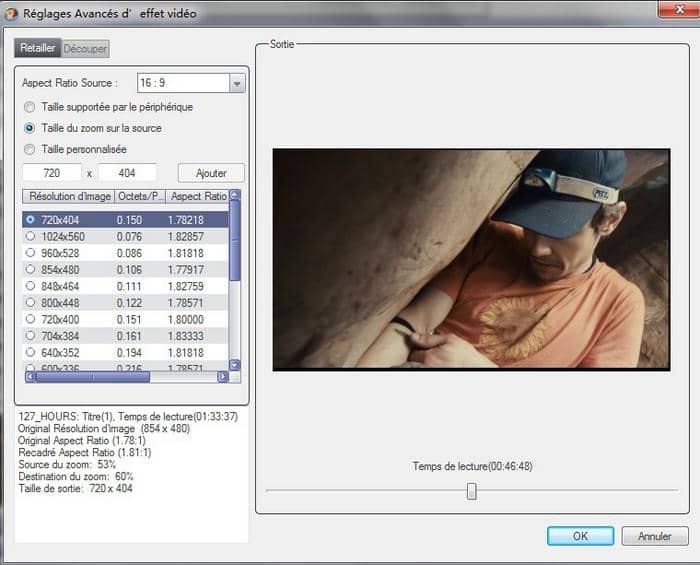The width and height of the screenshot is (700, 565).
Task: Select the 848x464 resolution radio
Action: click(30, 286)
